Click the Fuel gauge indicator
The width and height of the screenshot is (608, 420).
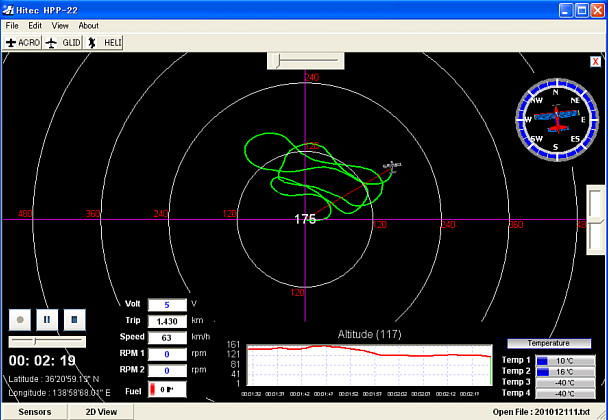coord(166,388)
